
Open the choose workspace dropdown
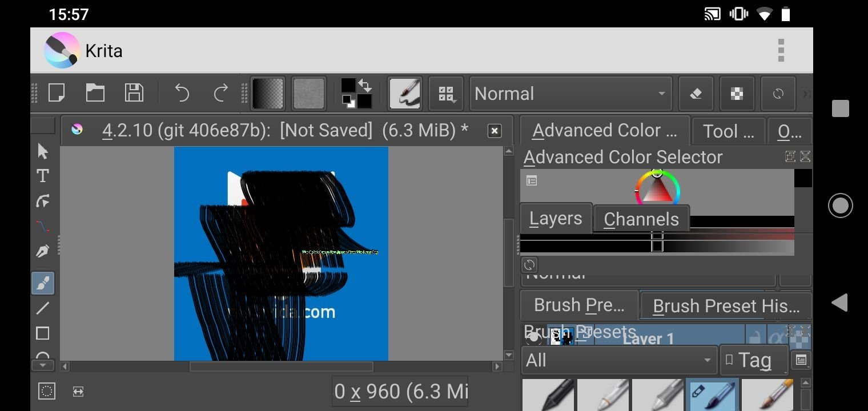tap(446, 94)
